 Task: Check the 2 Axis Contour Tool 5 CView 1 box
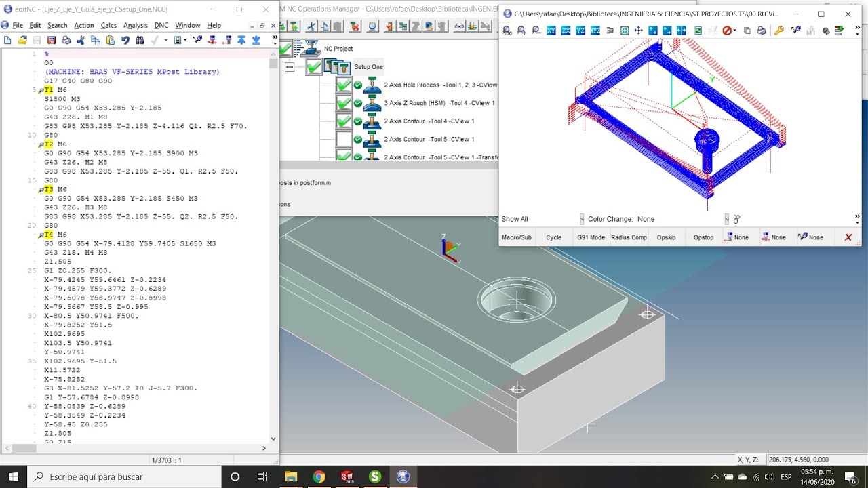[344, 140]
